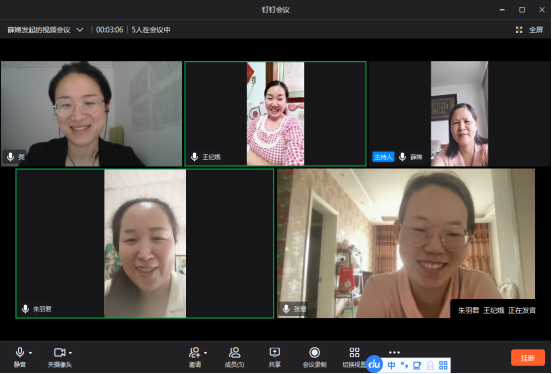The image size is (552, 374).
Task: Switch layout via 切换视图 icon
Action: 354,353
